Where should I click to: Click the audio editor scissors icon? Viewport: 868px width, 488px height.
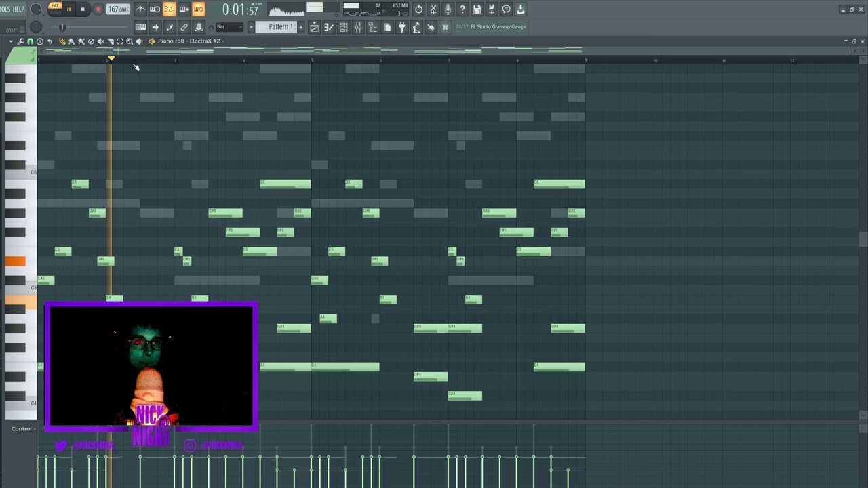tap(433, 9)
